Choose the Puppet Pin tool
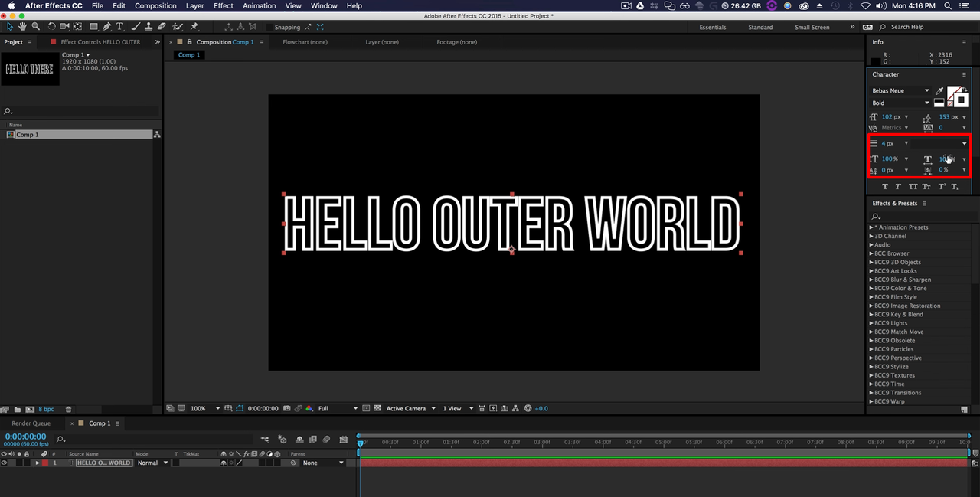 point(194,27)
